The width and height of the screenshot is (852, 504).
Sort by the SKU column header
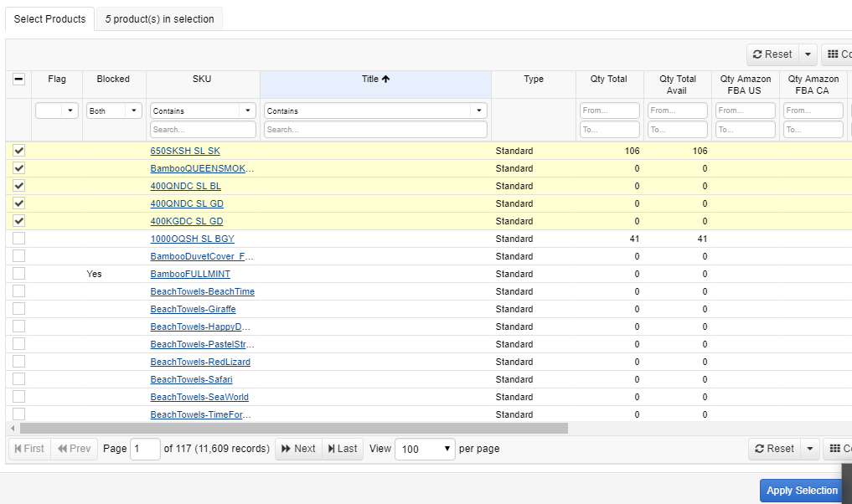(x=202, y=80)
